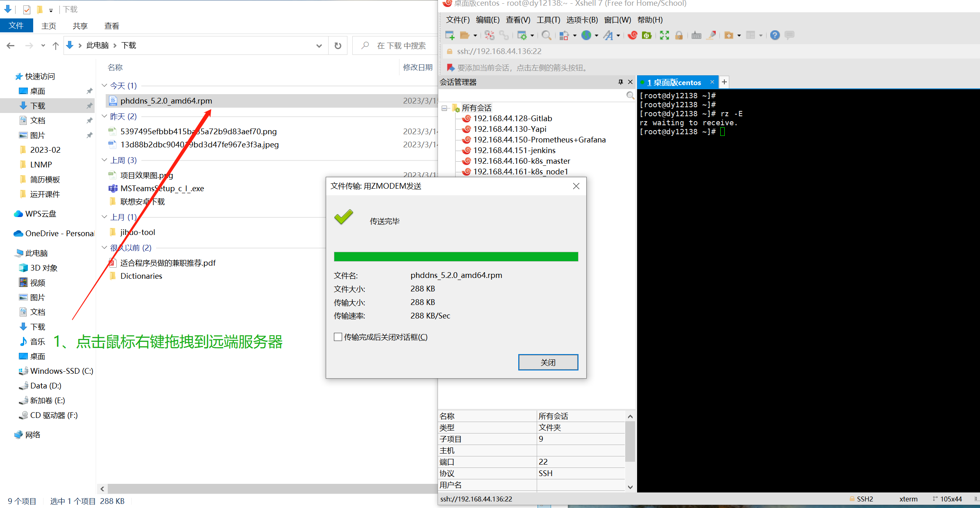Screen dimensions: 980x508
Task: Click the 关闭 button in transfer dialog
Action: (x=548, y=362)
